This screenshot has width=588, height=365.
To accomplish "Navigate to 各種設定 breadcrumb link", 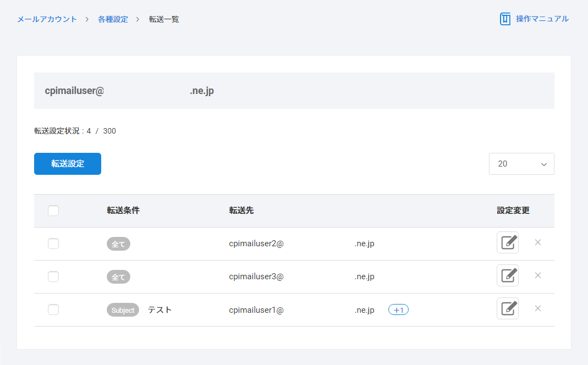I will (113, 19).
